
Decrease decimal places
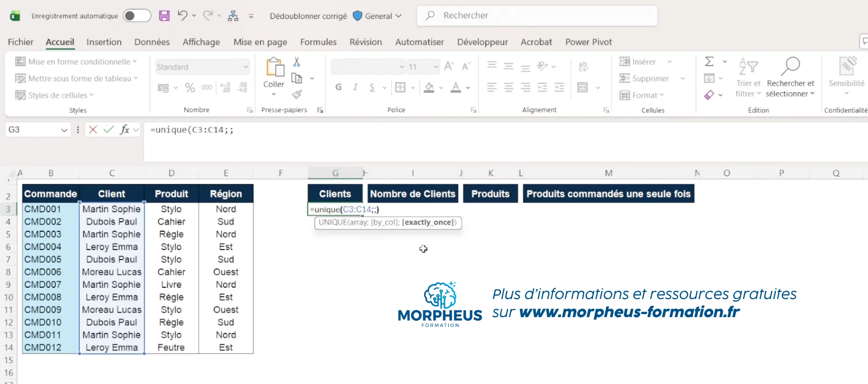pos(242,88)
